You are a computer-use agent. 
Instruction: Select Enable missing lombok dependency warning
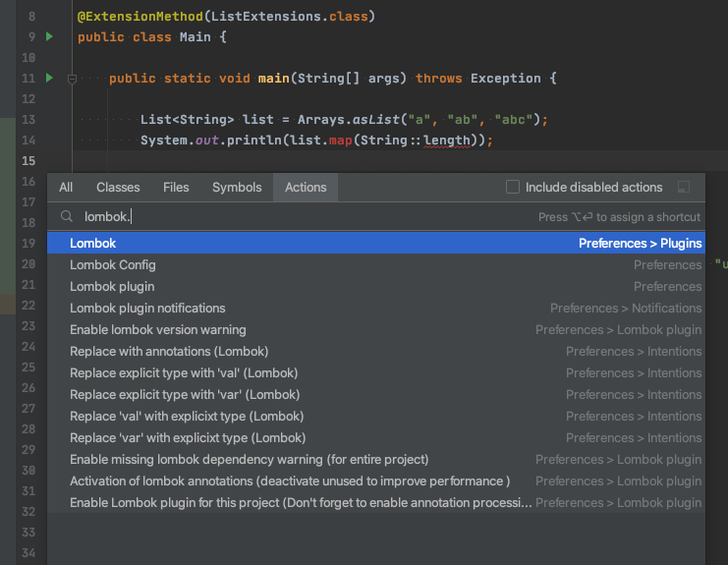coord(376,459)
